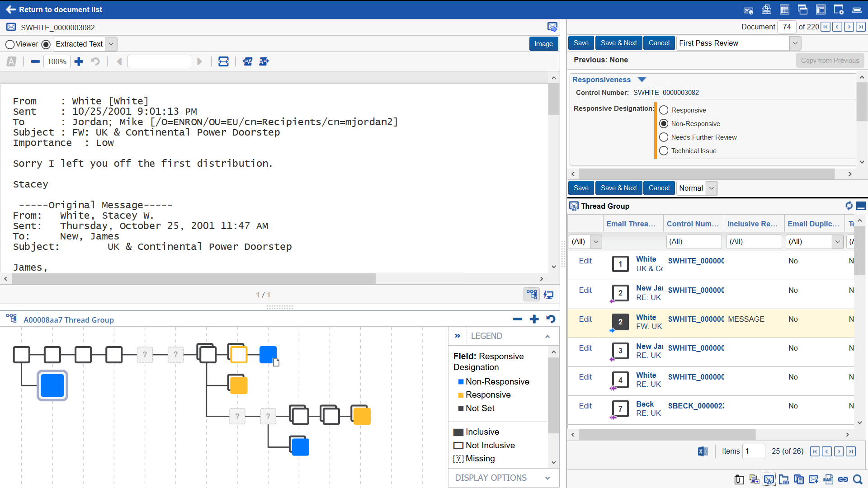
Task: Click the Copy from Previous button
Action: [x=830, y=61]
